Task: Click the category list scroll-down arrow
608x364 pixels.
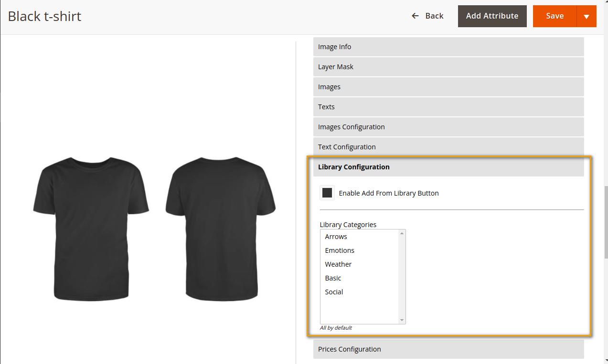Action: (x=402, y=320)
